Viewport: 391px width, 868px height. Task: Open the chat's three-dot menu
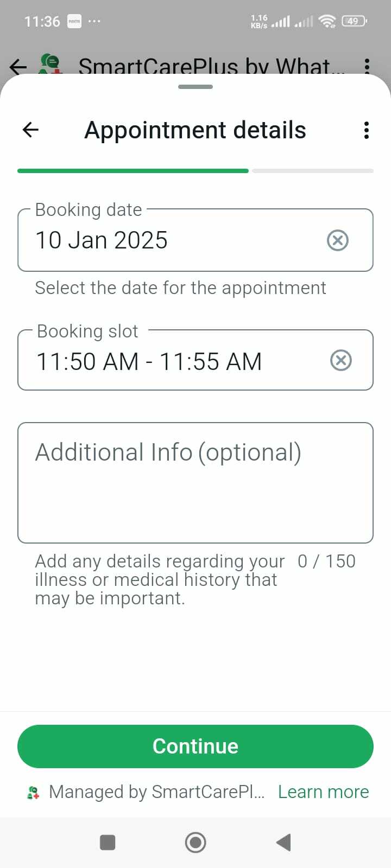tap(367, 66)
